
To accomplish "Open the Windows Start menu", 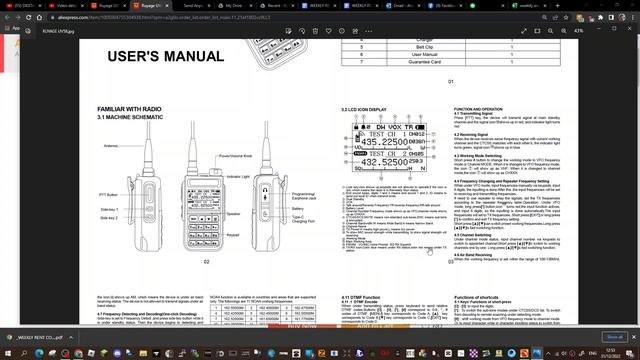I will coord(8,353).
